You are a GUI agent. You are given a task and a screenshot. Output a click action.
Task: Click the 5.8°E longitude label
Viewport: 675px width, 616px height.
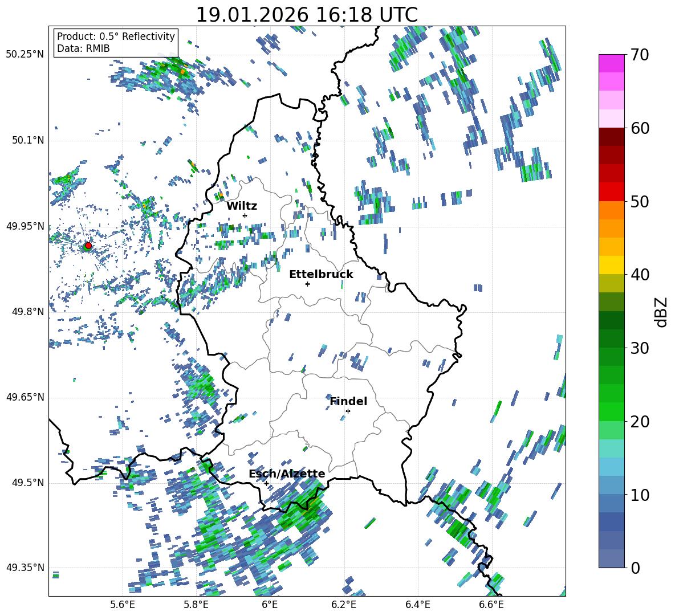(x=196, y=605)
